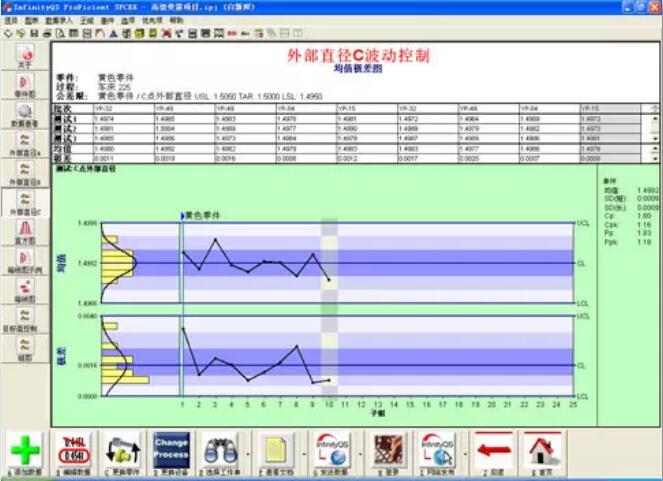
Task: Open the 外部直径A control chart sidebar button
Action: 25,144
